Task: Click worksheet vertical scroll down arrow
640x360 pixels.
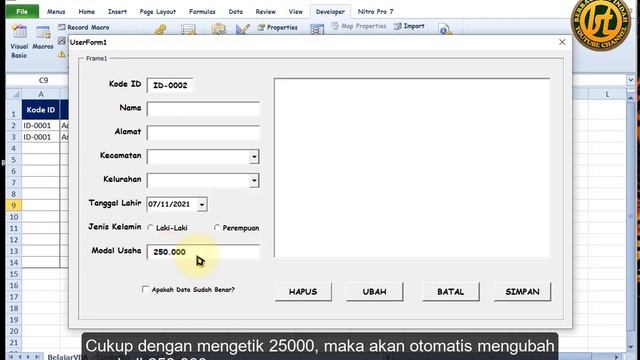Action: pyautogui.click(x=631, y=347)
